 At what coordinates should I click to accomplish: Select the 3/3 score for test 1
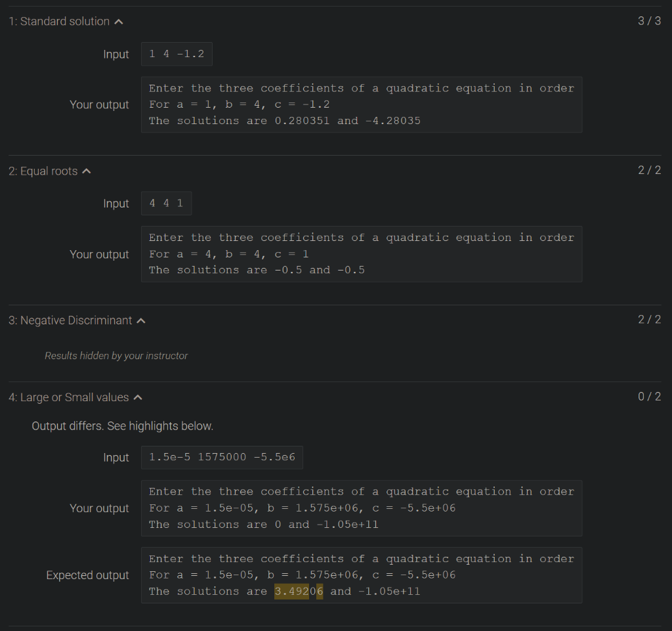tap(649, 20)
